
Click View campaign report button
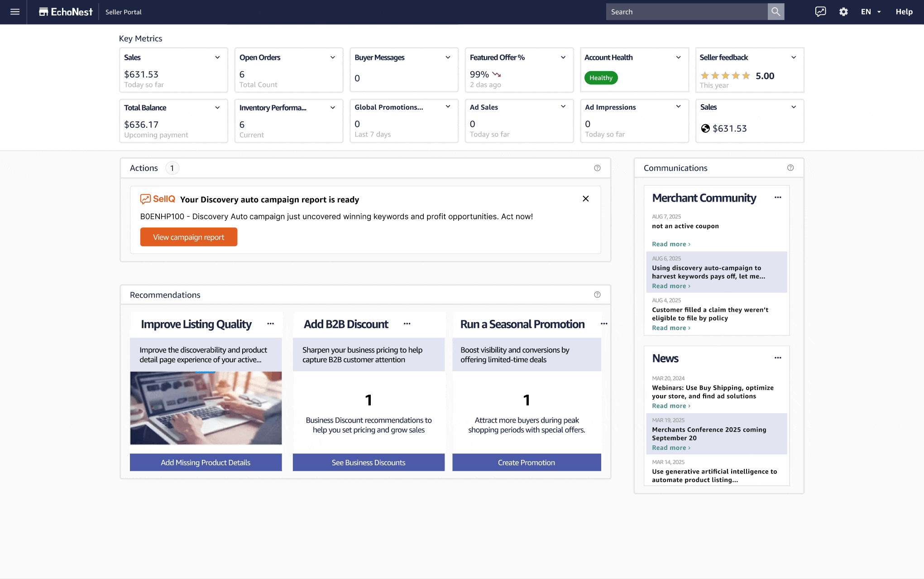point(188,237)
